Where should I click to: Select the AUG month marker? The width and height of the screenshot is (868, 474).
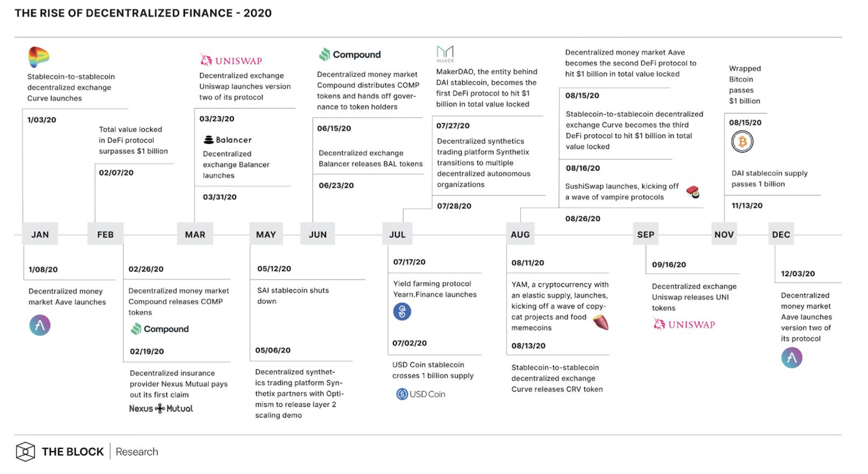[520, 235]
